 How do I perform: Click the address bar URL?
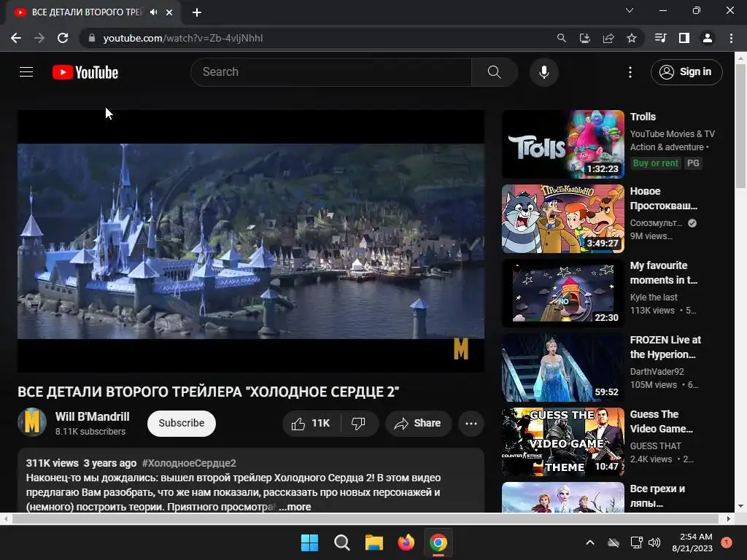183,38
